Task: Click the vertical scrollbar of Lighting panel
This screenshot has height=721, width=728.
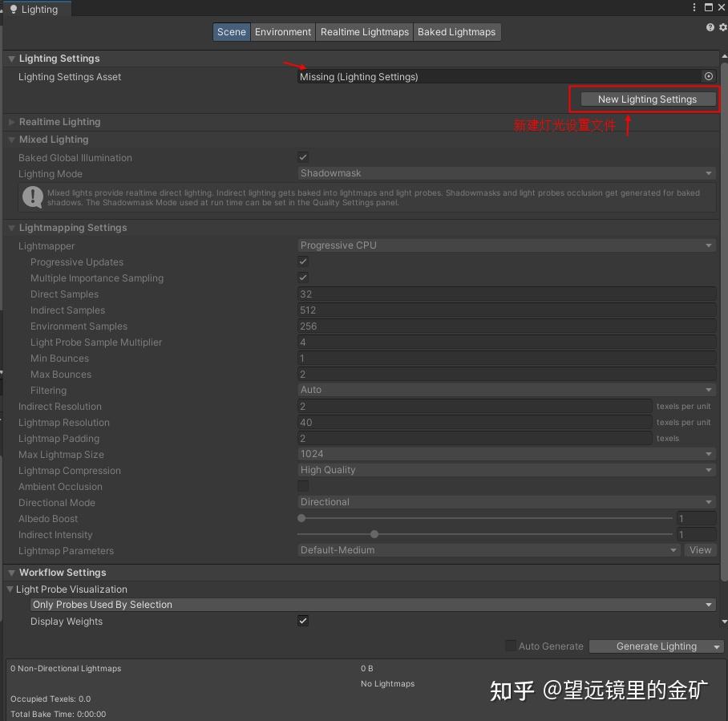Action: (x=724, y=321)
